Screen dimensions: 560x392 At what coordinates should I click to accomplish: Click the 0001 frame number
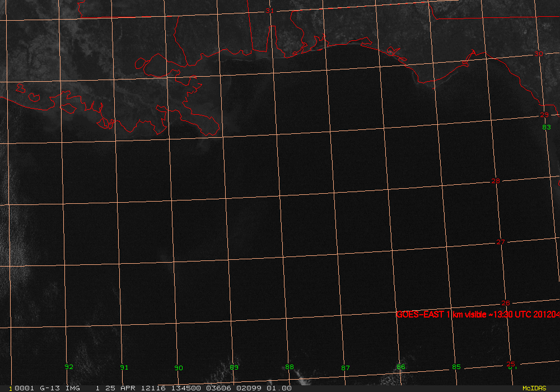click(x=24, y=388)
